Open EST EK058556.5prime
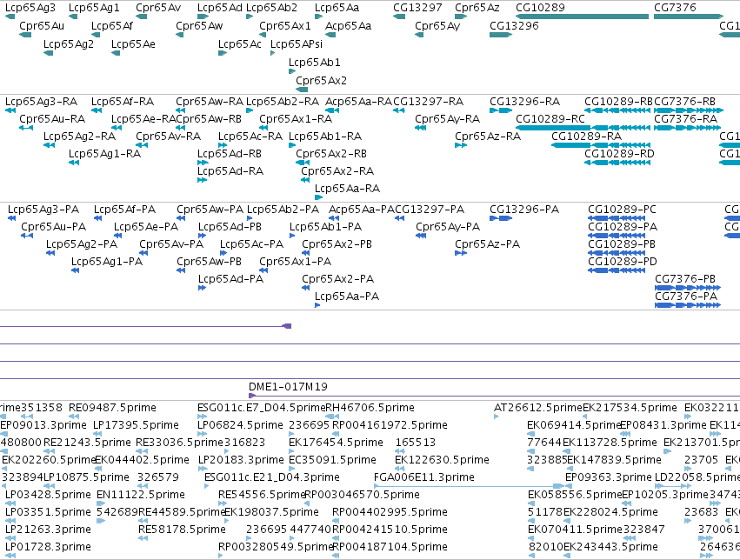The height and width of the screenshot is (560, 740). point(576,495)
